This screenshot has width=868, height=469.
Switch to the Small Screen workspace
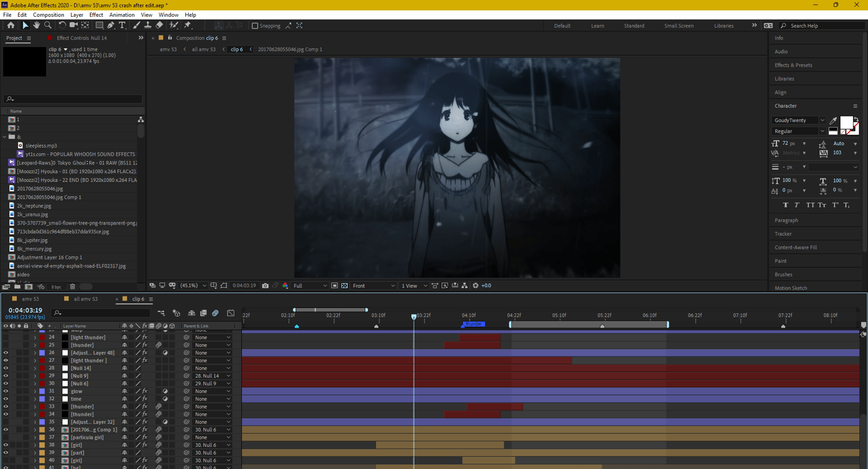[678, 25]
